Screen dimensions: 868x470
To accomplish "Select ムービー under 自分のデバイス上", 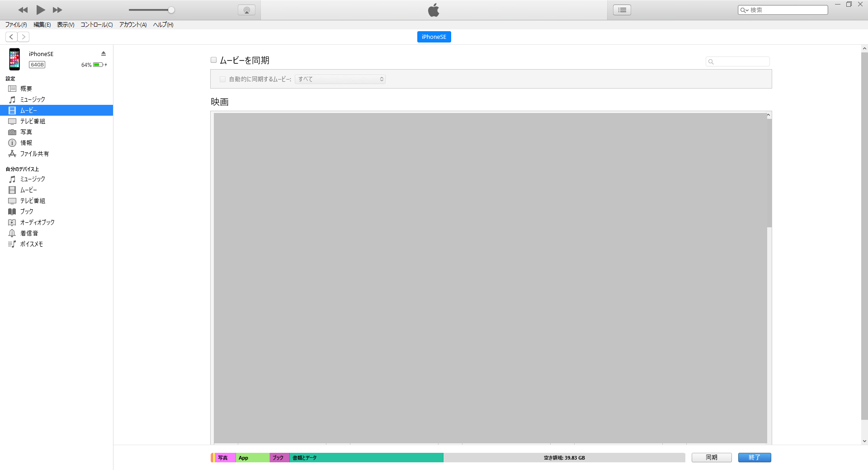I will coord(57,190).
